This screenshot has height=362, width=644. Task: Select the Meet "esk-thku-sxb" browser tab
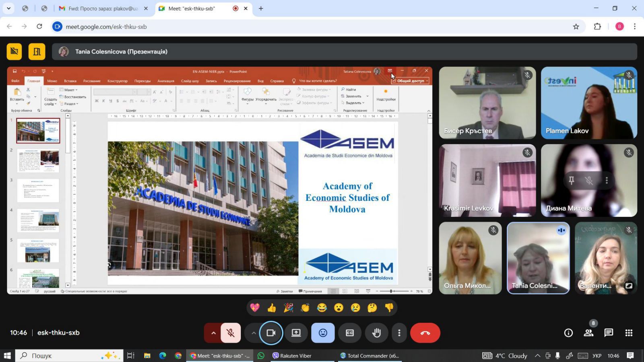click(x=204, y=8)
